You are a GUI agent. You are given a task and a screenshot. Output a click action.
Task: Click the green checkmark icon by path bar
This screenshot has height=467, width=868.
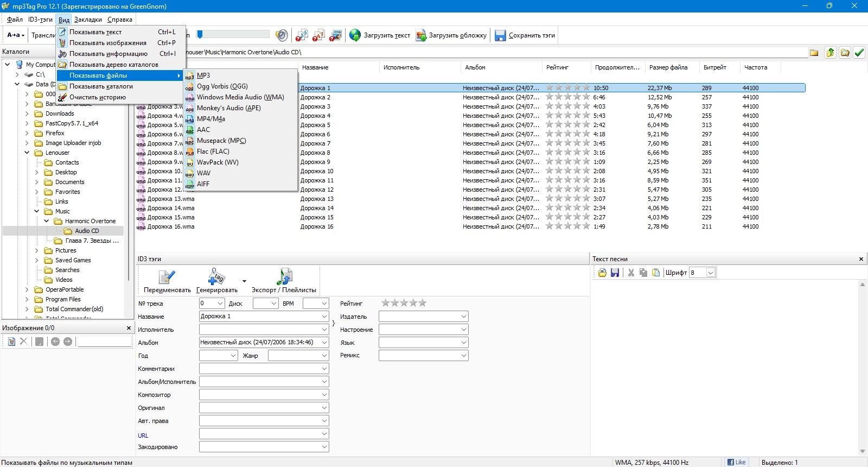tap(859, 53)
